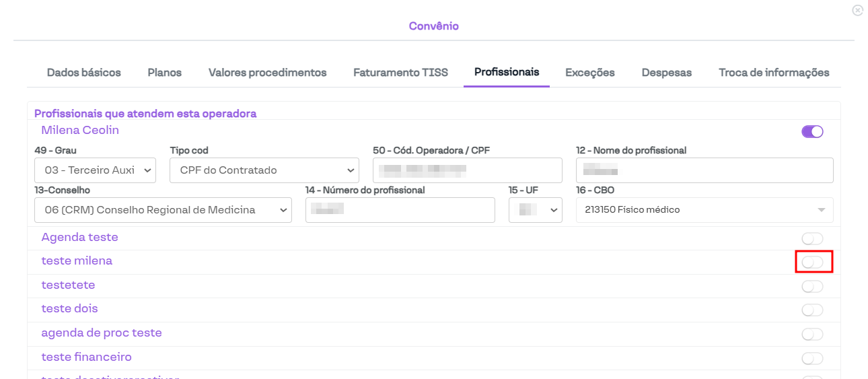
Task: Enable the testetete professional toggle
Action: [x=812, y=287]
